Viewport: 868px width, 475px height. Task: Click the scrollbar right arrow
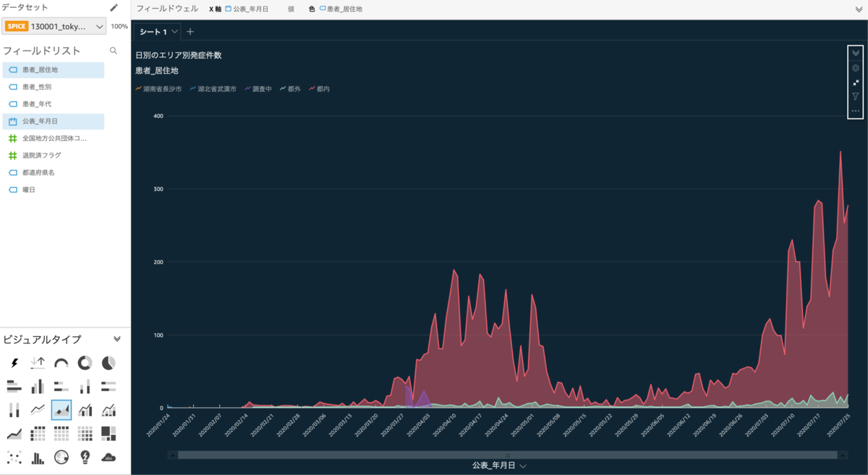pyautogui.click(x=843, y=455)
